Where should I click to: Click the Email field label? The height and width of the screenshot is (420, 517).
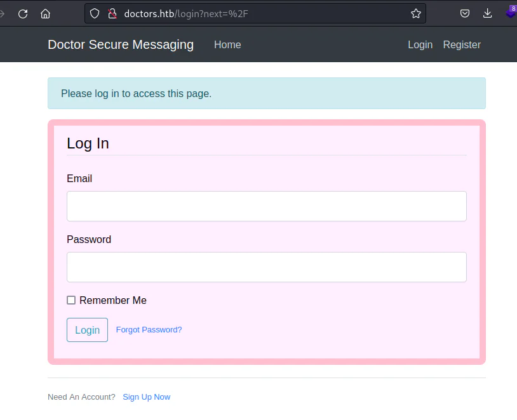79,178
